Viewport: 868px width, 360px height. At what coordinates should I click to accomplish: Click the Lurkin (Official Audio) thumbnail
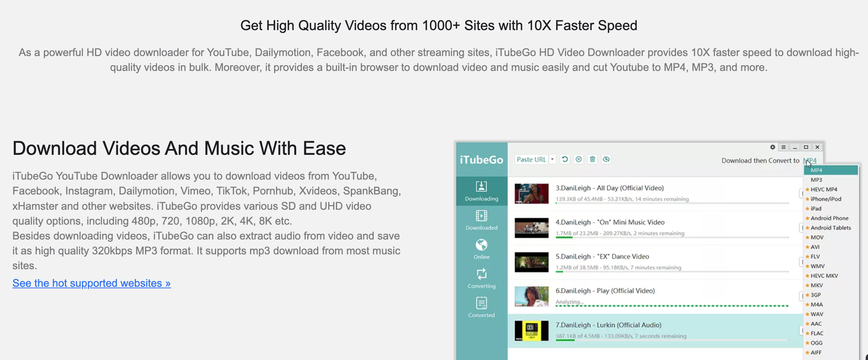(x=531, y=331)
